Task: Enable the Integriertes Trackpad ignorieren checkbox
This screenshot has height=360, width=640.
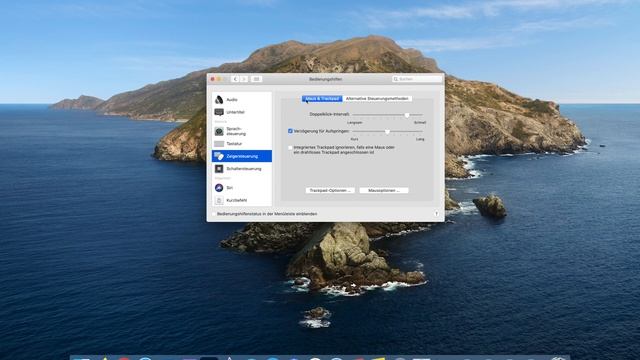Action: pos(290,147)
